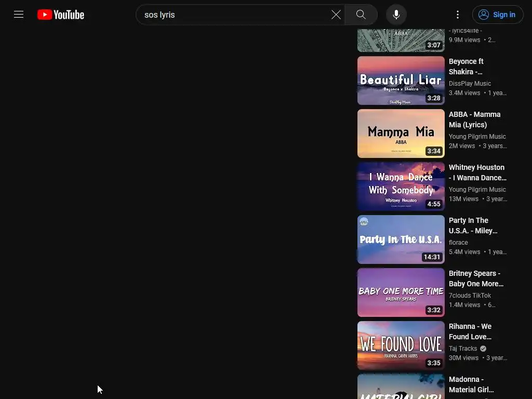532x399 pixels.
Task: Click the '30M views' text
Action: tap(463, 357)
